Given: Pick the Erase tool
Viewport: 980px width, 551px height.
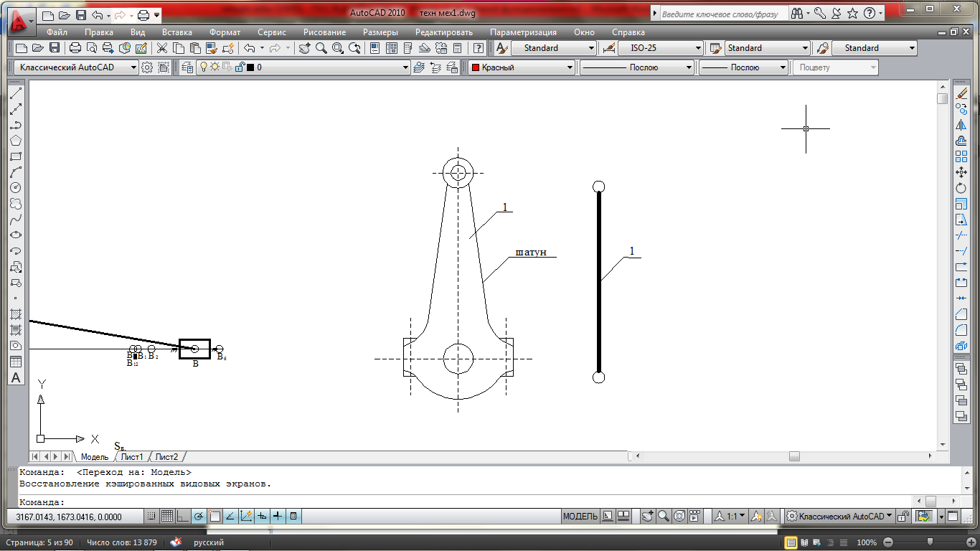Looking at the screenshot, I should 961,93.
